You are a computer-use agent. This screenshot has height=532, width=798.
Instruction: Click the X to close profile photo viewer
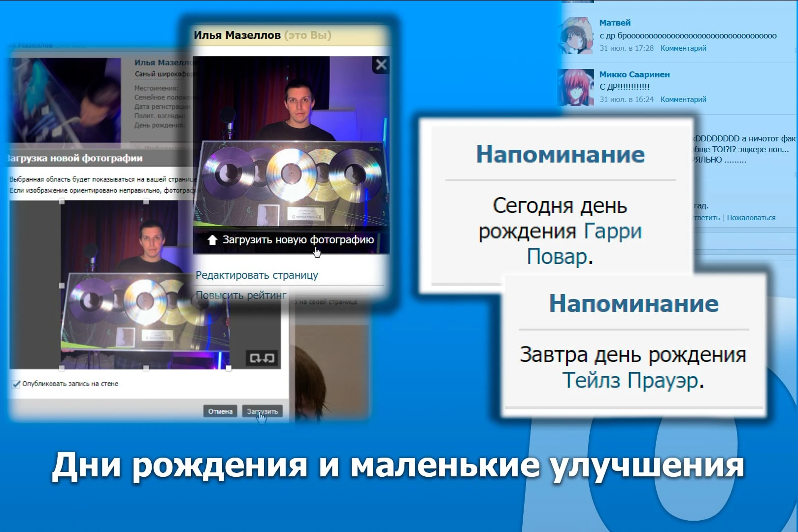tap(380, 65)
